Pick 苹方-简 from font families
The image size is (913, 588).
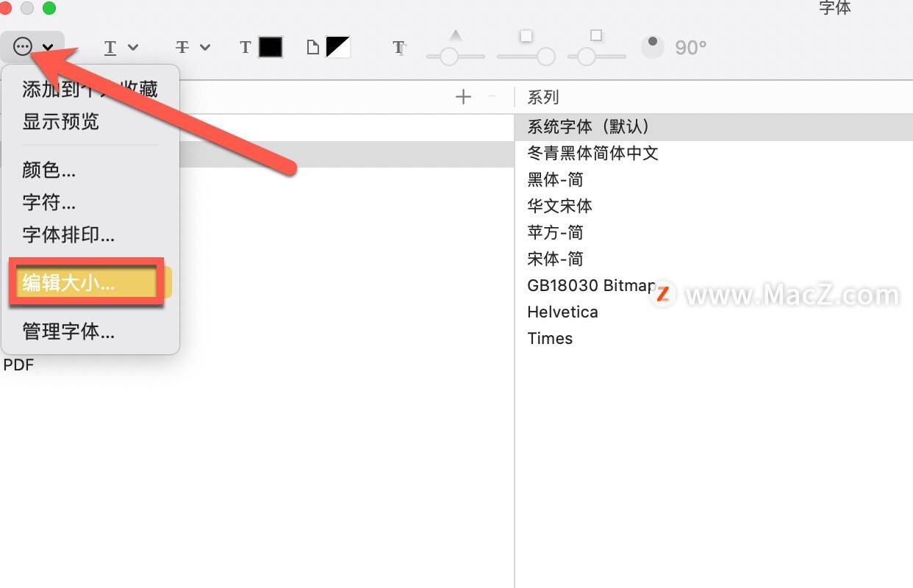pyautogui.click(x=555, y=233)
